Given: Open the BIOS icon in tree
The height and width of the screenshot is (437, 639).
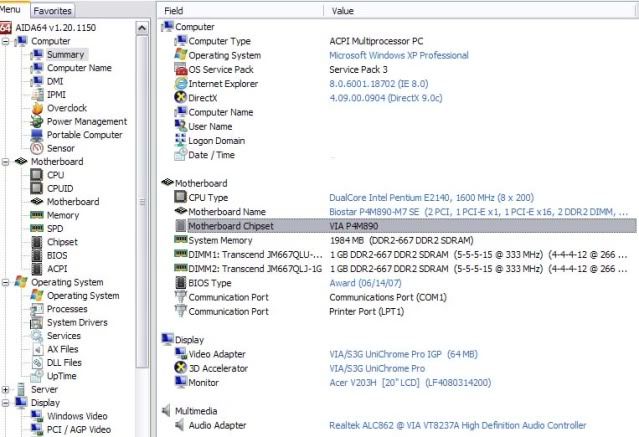Looking at the screenshot, I should tap(37, 255).
